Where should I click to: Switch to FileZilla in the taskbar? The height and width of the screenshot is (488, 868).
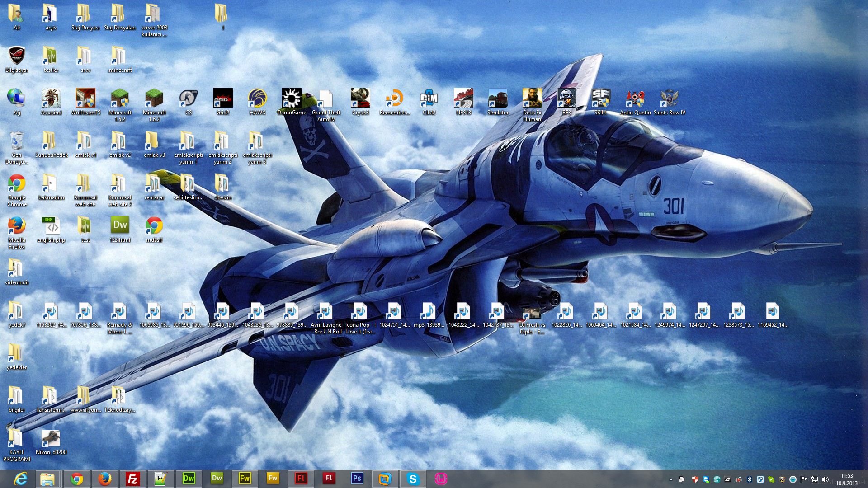[132, 479]
